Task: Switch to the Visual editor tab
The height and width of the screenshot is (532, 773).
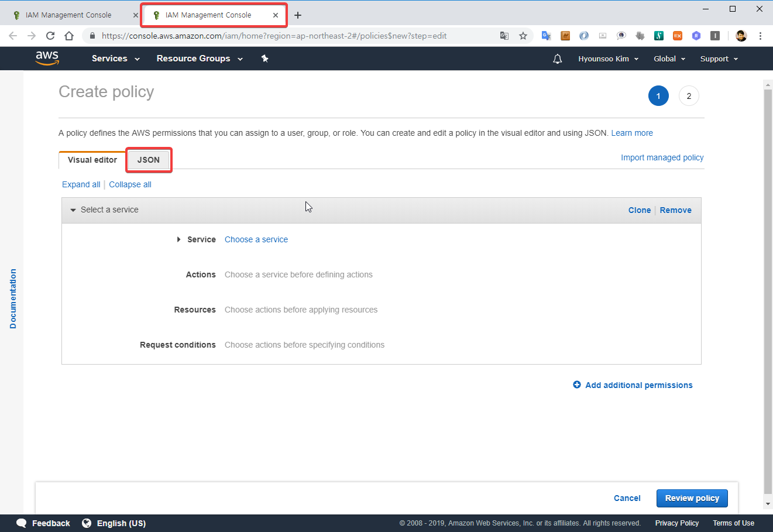Action: coord(92,160)
